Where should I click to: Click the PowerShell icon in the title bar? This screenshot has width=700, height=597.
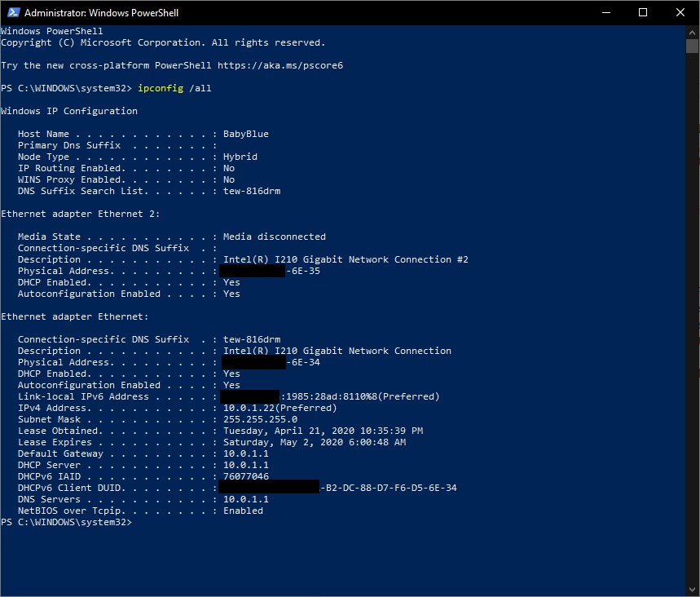[x=11, y=13]
